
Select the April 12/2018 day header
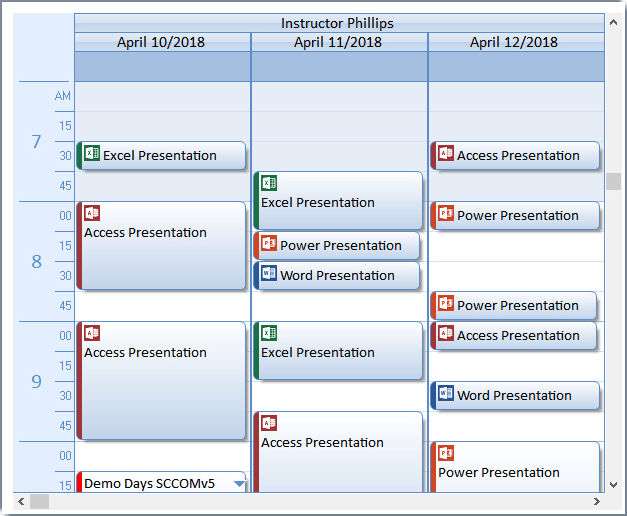(x=514, y=42)
